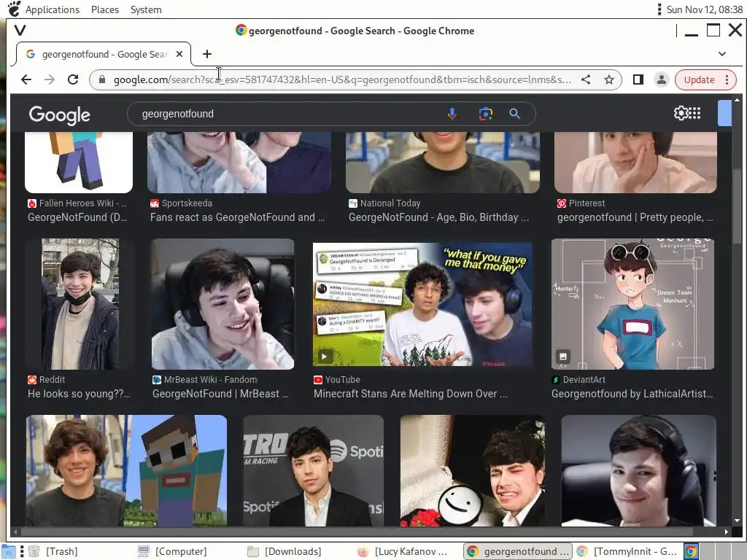Open Google quick settings gear
Viewport: 747px width, 560px height.
coord(681,113)
